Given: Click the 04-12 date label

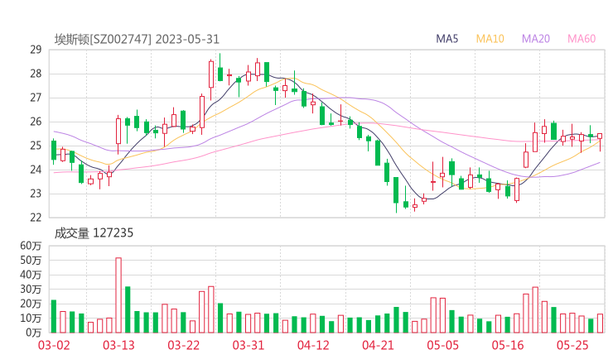Looking at the screenshot, I should pos(313,345).
